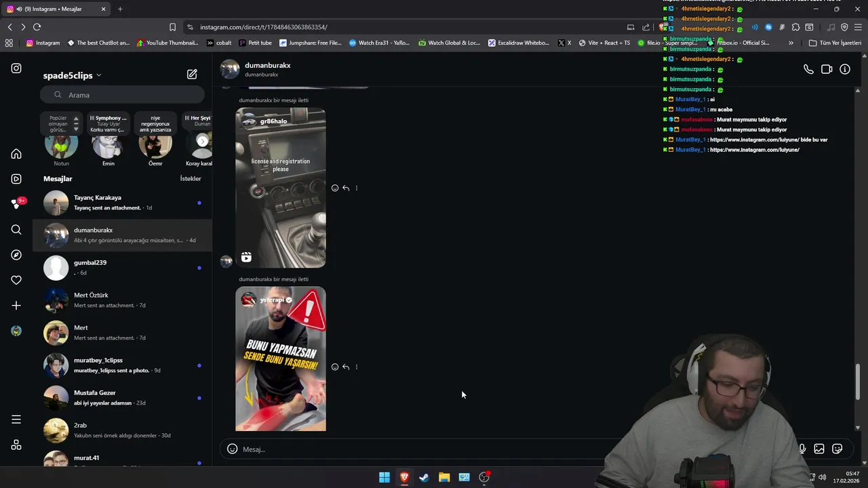Viewport: 868px width, 488px height.
Task: View Emin's note avatar
Action: click(108, 144)
